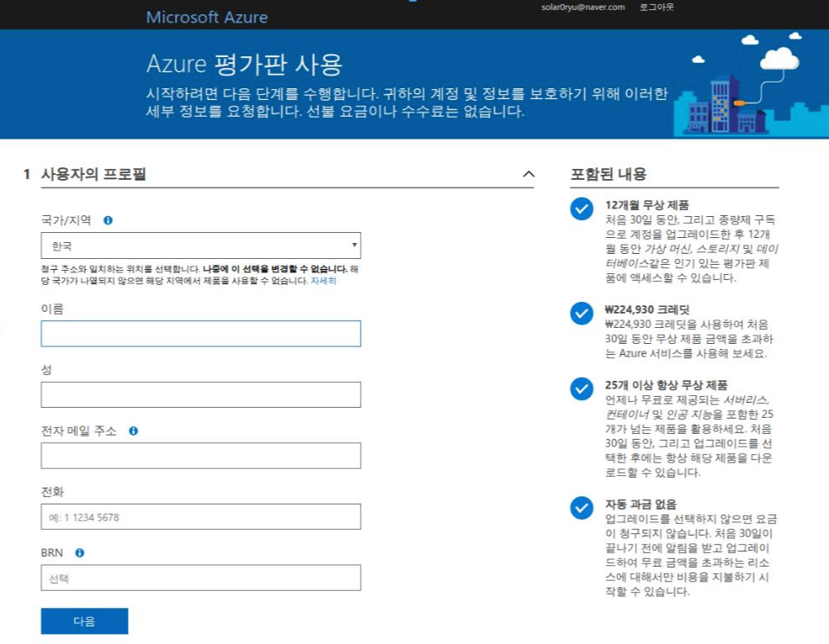Image resolution: width=829 pixels, height=644 pixels.
Task: Open the 국가/지역 country dropdown showing 한국
Action: (201, 245)
